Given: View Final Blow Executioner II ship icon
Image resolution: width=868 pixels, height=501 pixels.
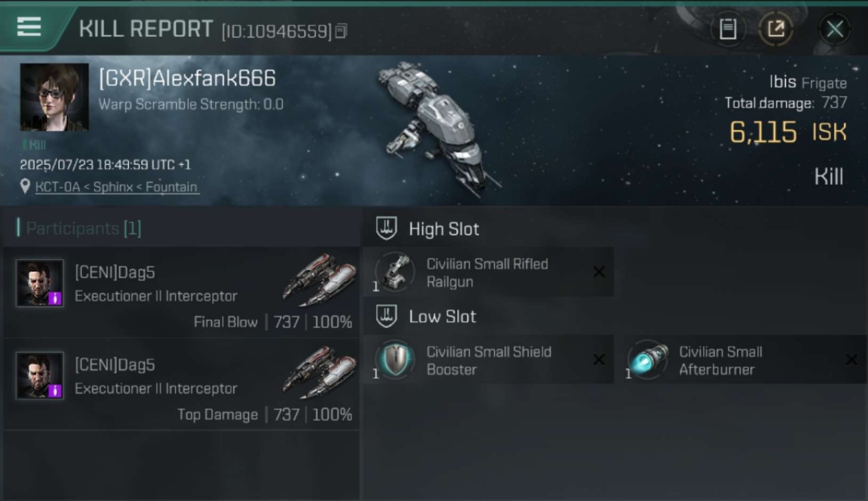Looking at the screenshot, I should (318, 277).
